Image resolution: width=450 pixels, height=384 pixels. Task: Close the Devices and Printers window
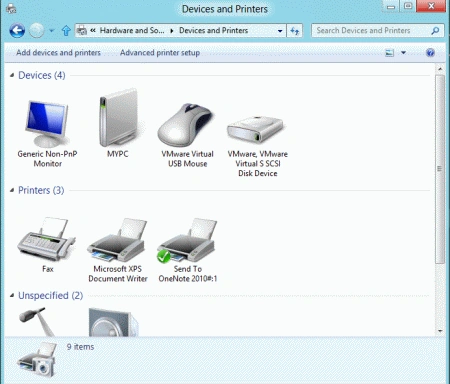coord(431,6)
